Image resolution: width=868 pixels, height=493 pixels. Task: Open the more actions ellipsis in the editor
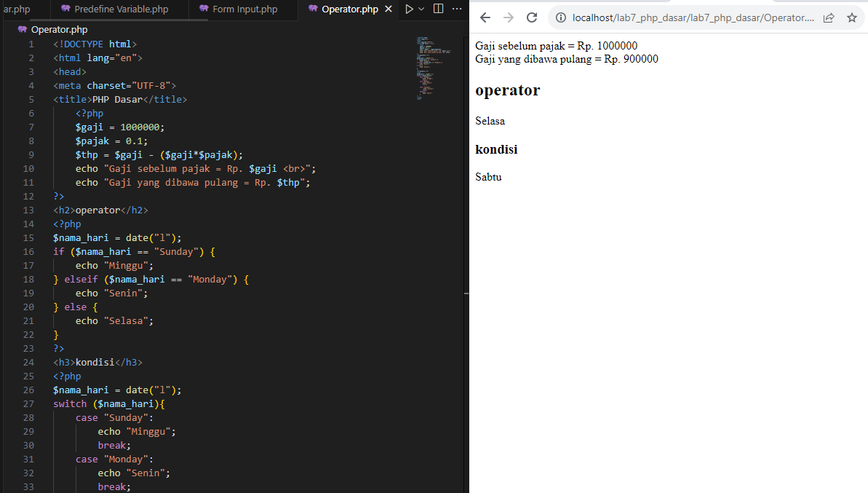point(457,9)
